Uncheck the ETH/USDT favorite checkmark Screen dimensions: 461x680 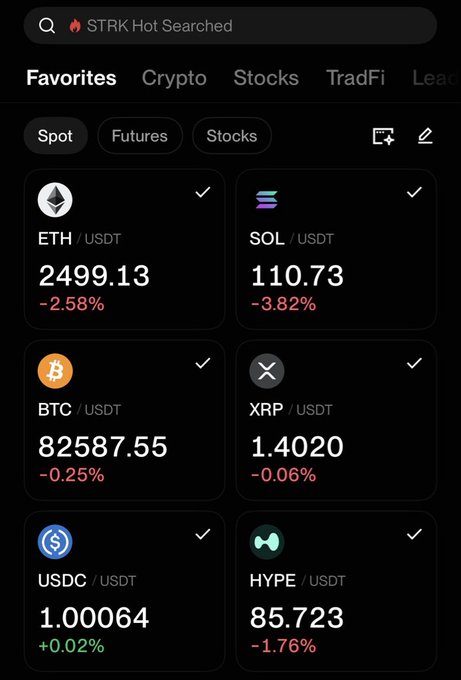pyautogui.click(x=203, y=192)
